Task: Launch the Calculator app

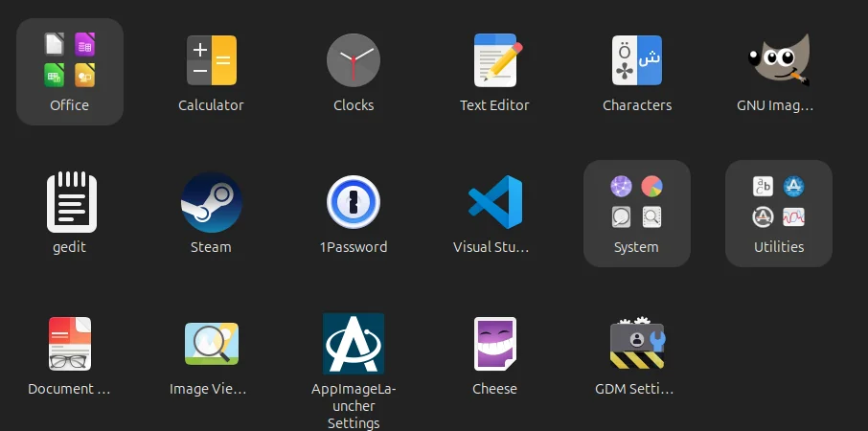Action: point(211,61)
